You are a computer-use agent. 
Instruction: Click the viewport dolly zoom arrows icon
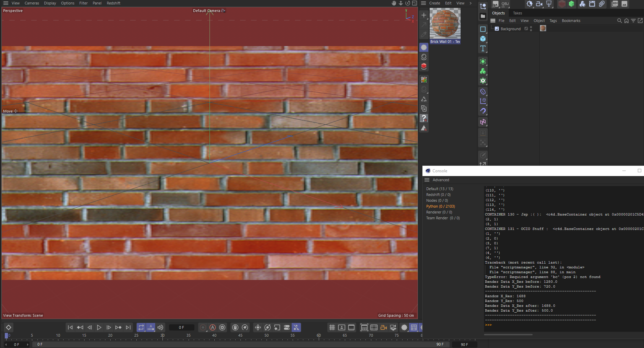(x=401, y=3)
